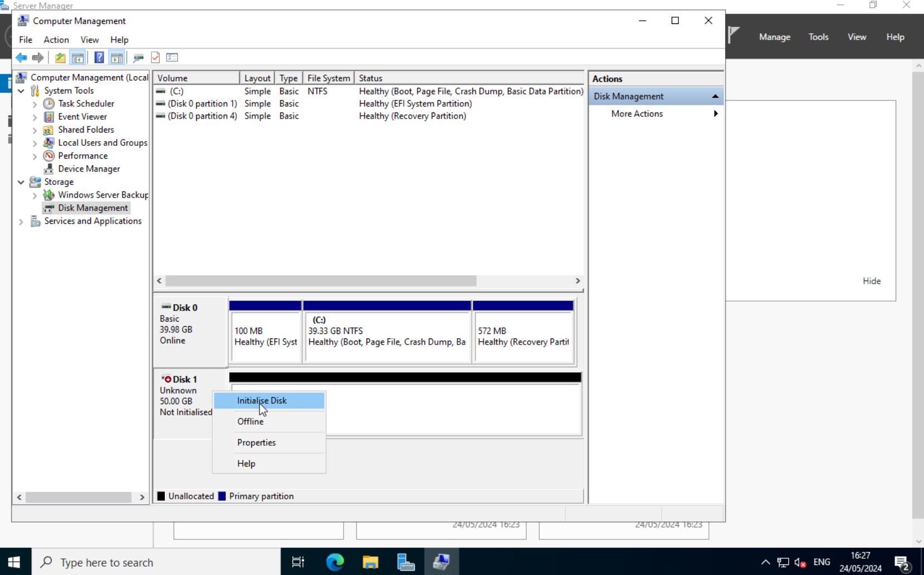
Task: Click Hide link in Server Manager
Action: click(872, 281)
